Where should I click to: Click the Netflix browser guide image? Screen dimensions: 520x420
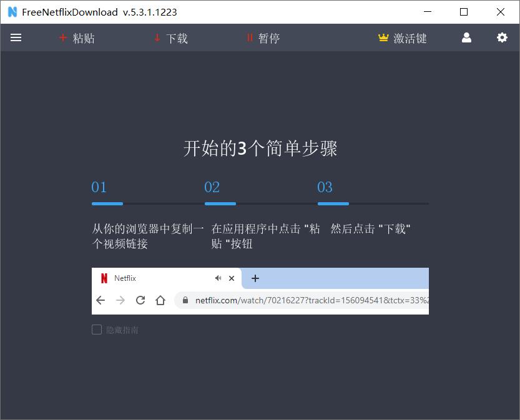pos(260,291)
